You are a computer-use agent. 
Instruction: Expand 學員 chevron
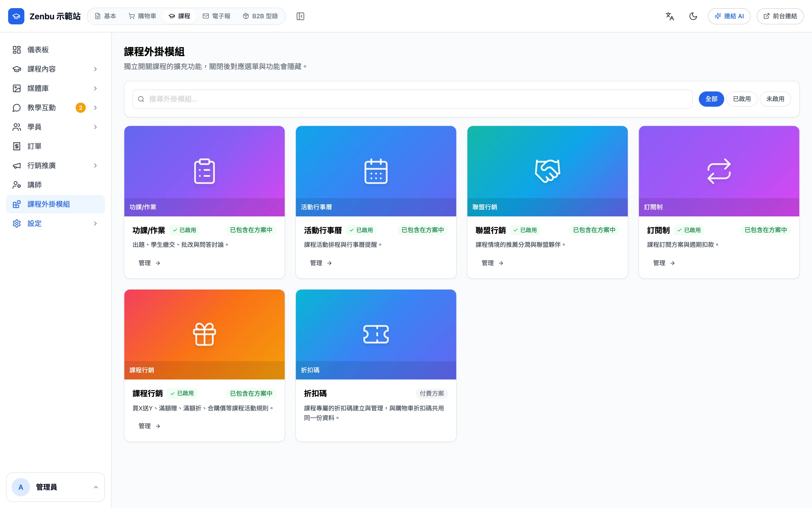coord(95,127)
